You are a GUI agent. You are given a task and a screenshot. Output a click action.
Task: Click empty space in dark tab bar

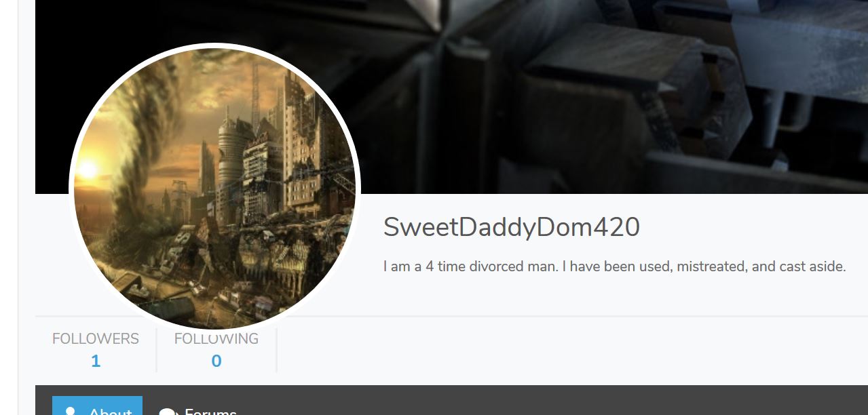pyautogui.click(x=543, y=401)
